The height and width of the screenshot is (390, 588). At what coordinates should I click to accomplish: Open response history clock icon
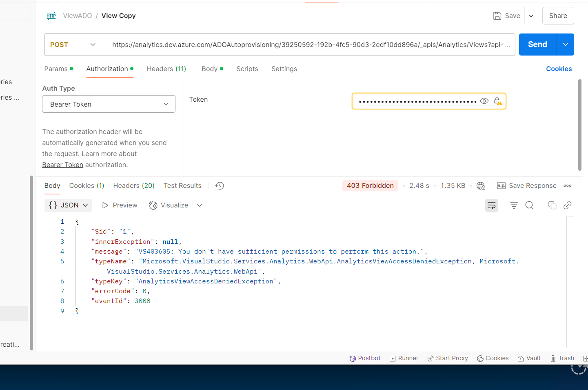tap(220, 186)
